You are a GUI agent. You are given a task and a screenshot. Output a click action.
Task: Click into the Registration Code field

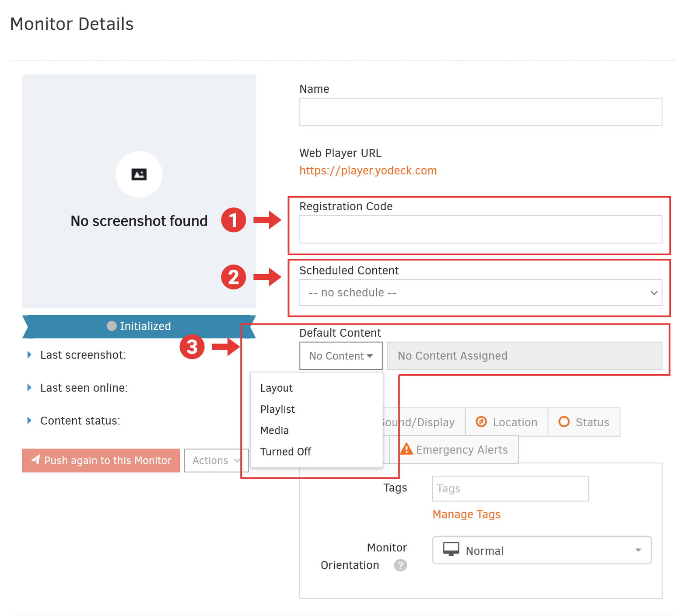(480, 229)
